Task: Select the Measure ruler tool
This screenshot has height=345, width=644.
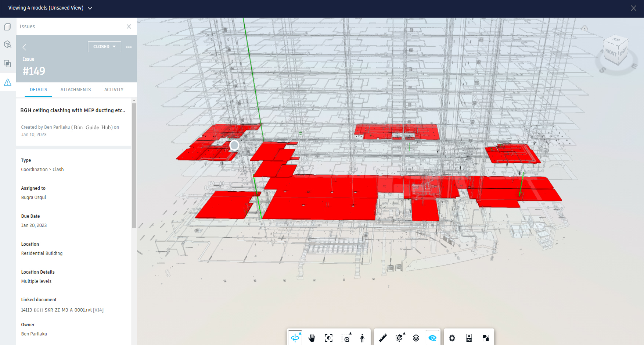Action: tap(383, 338)
